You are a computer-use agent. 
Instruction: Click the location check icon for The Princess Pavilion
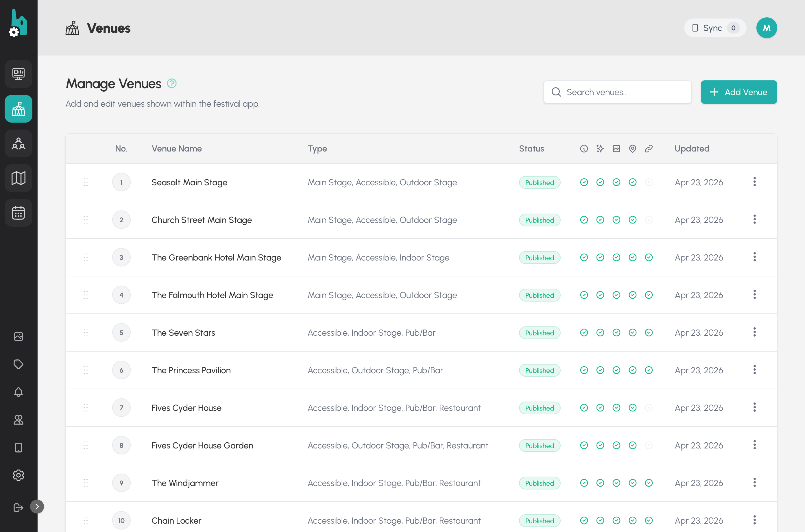click(632, 370)
